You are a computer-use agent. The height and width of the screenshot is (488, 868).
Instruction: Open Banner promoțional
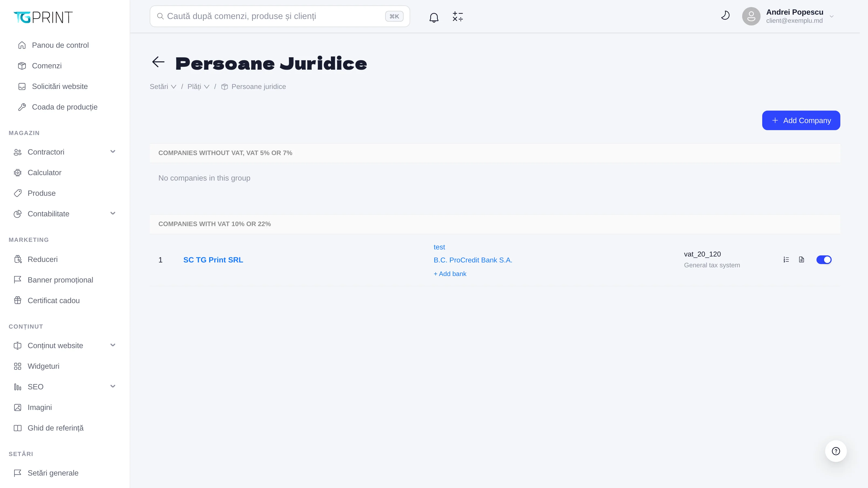(x=60, y=280)
